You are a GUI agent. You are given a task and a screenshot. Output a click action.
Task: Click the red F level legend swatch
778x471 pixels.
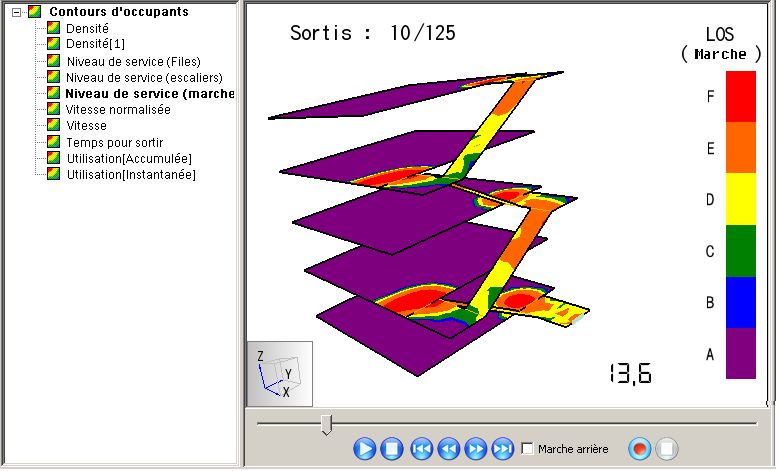coord(741,96)
